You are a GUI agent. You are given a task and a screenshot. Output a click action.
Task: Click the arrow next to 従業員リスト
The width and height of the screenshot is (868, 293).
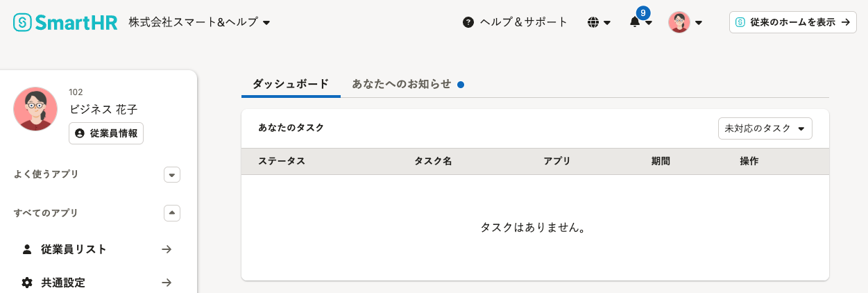167,249
